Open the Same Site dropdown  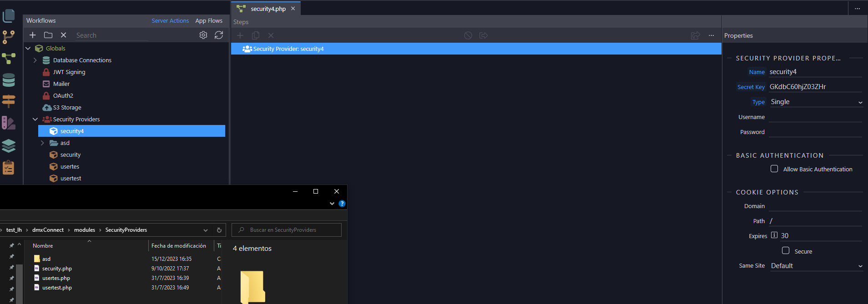pyautogui.click(x=816, y=266)
